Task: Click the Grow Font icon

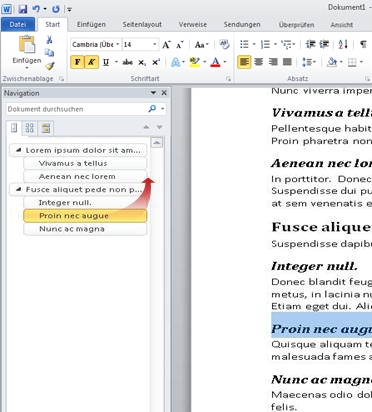Action: pos(166,45)
